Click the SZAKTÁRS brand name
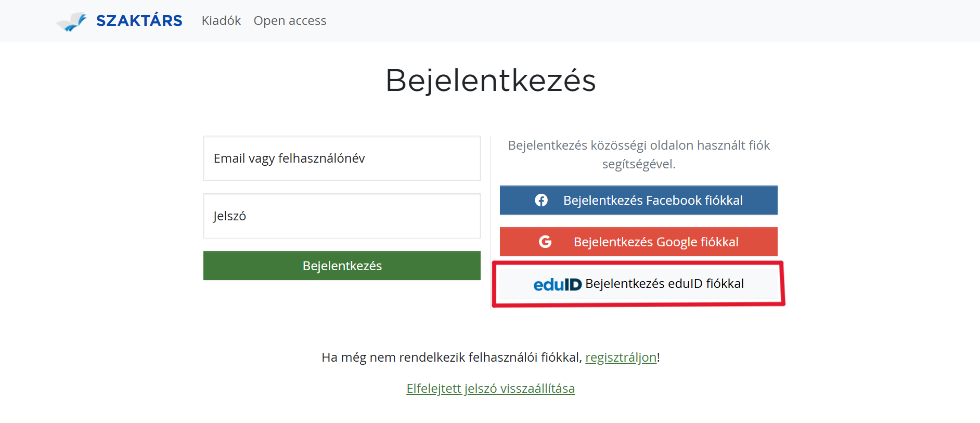 tap(139, 21)
